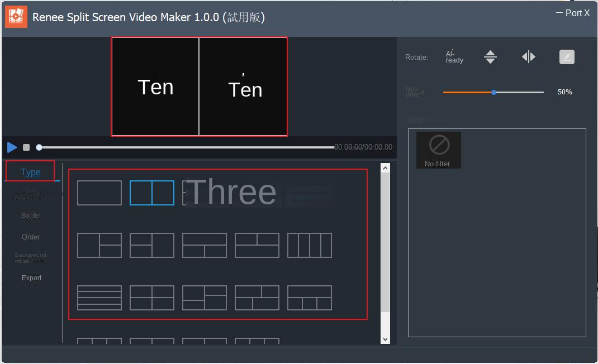Open the Order settings tab
This screenshot has height=364, width=598.
[x=31, y=237]
